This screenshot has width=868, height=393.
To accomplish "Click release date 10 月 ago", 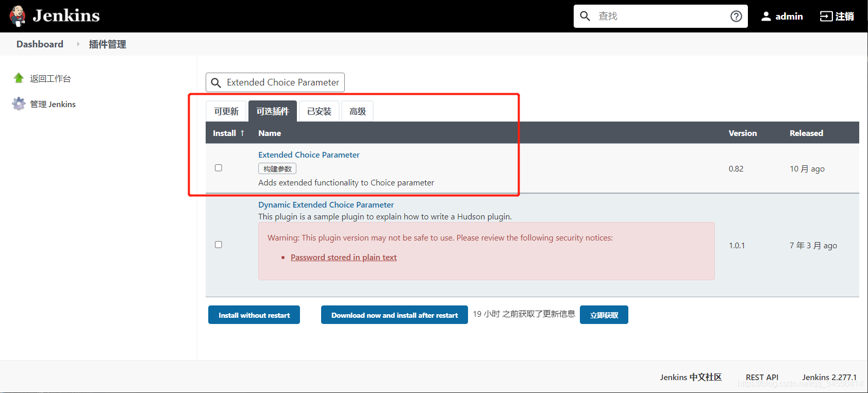I will (807, 168).
